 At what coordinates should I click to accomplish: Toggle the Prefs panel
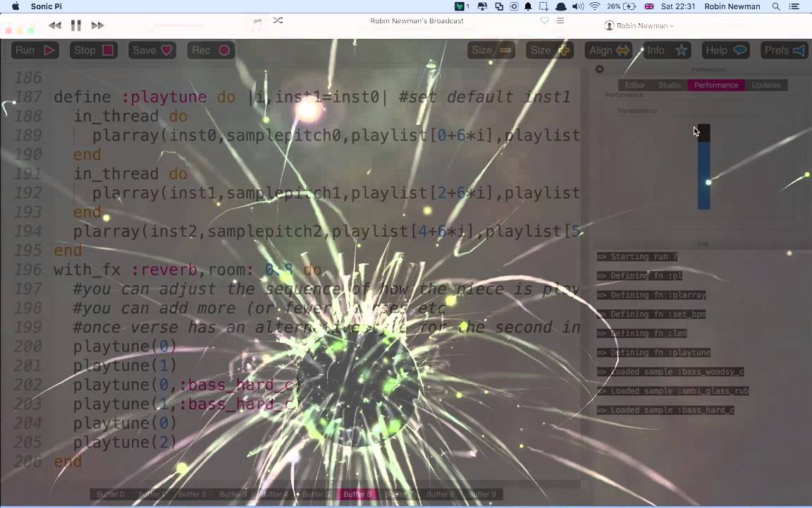(x=785, y=50)
